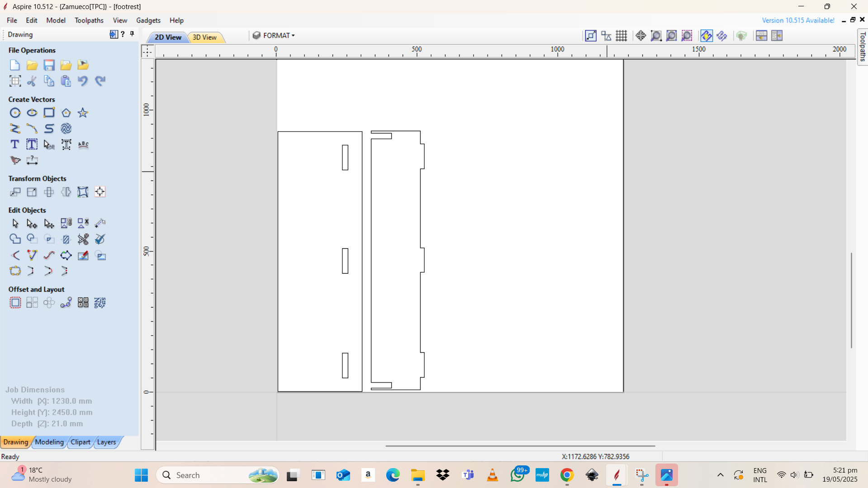This screenshot has height=488, width=868.
Task: Open the Toolpaths side tab
Action: coord(863,47)
